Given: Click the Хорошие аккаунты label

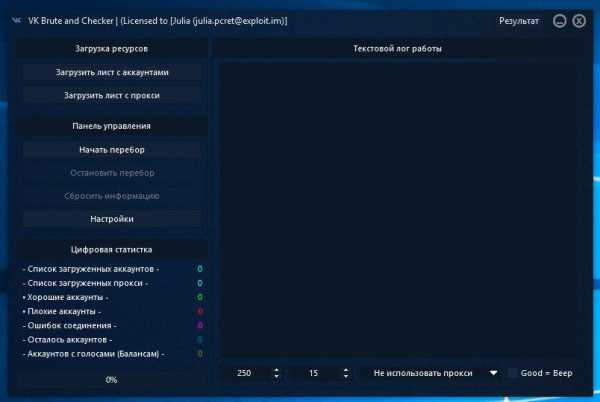Looking at the screenshot, I should [65, 297].
